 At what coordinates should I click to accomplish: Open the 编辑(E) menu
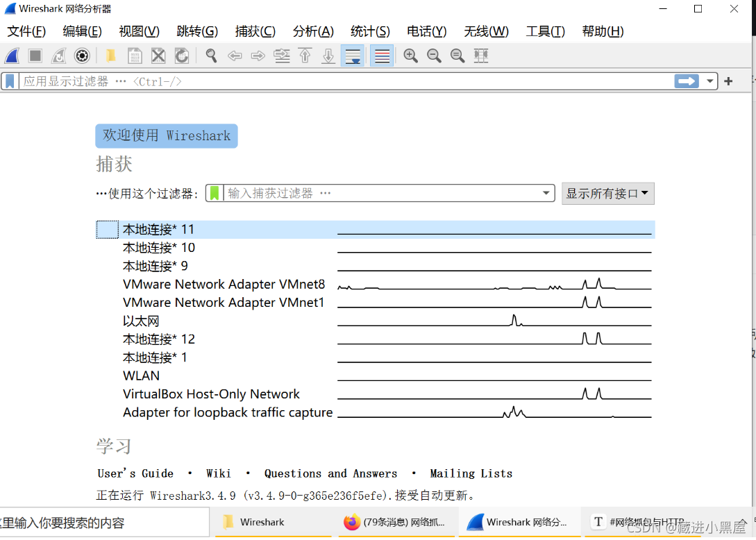(83, 31)
